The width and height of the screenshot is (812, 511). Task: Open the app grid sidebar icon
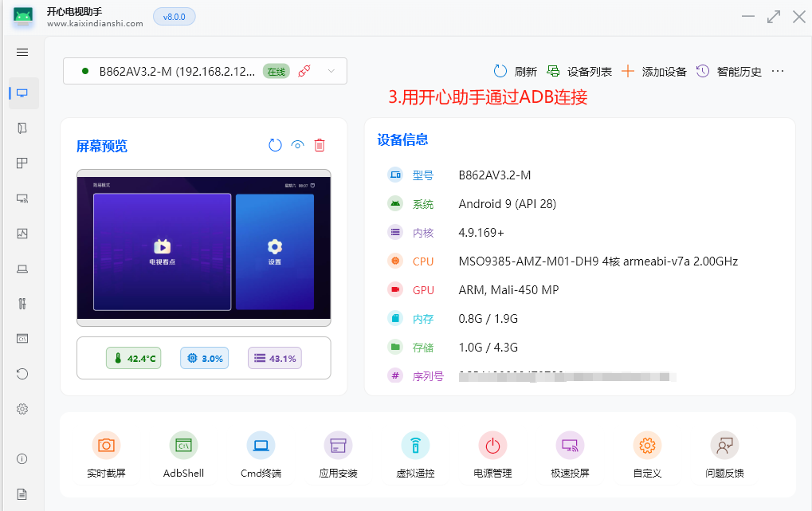coord(22,163)
